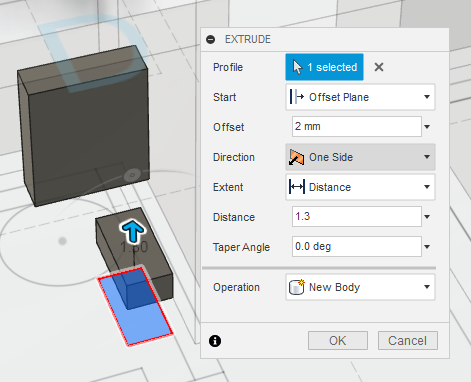The height and width of the screenshot is (382, 471).
Task: Click the '1 selected' profile button
Action: [x=324, y=67]
